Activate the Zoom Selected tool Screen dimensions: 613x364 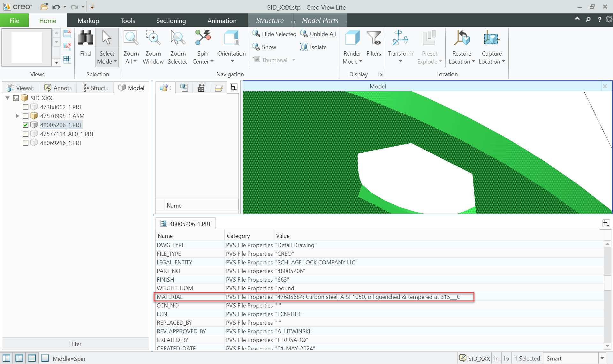click(x=178, y=47)
